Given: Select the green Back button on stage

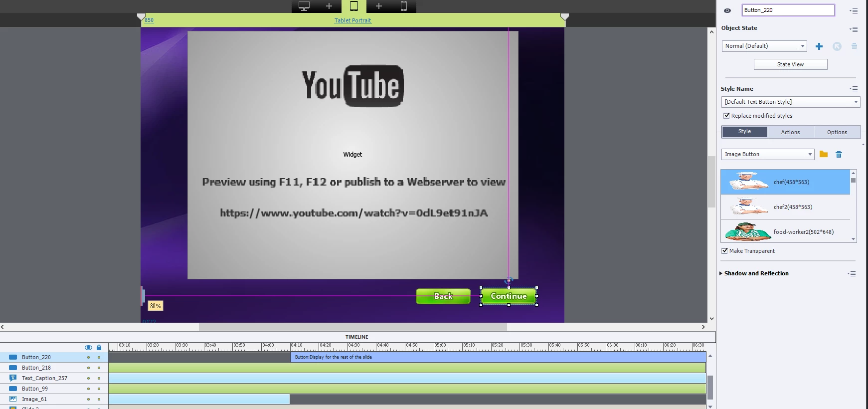Looking at the screenshot, I should (443, 296).
